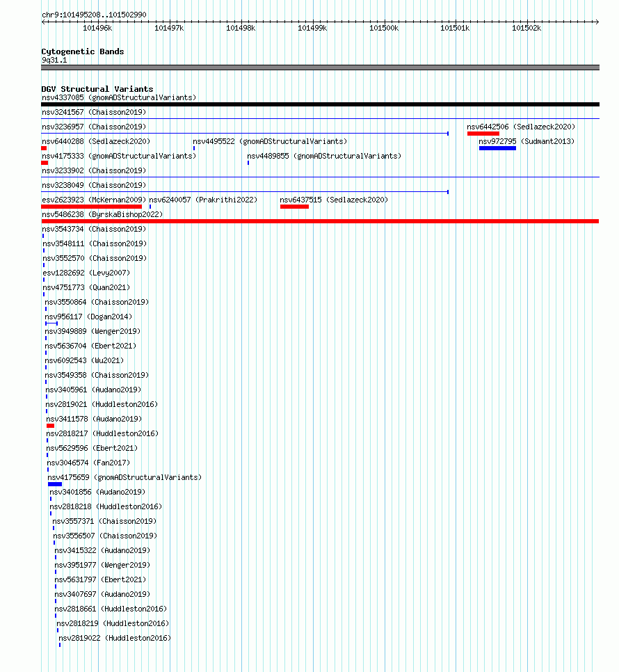Select nsv5636704 (Ebert2021) label
Screen dimensions: 619x672
(90, 346)
